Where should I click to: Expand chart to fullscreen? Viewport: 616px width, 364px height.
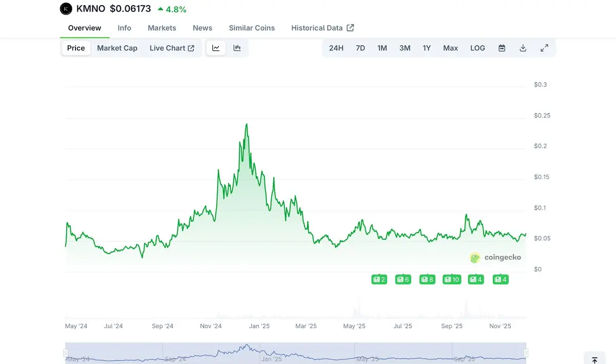[544, 48]
